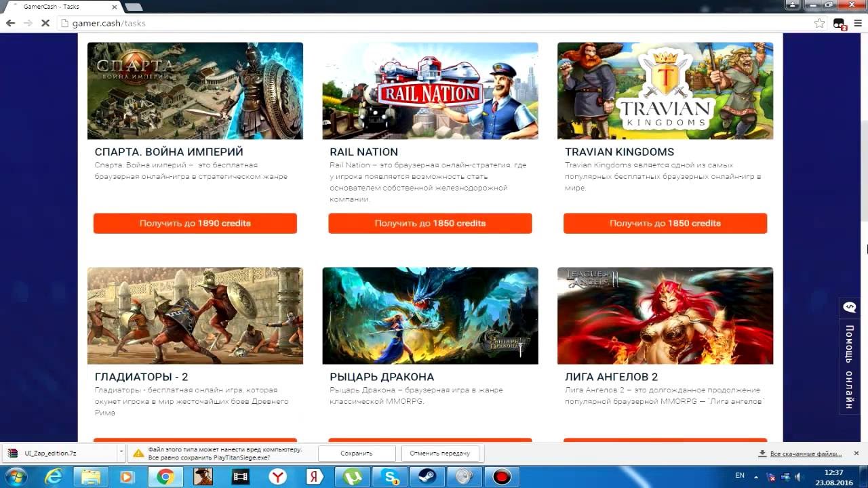Click the volume icon in the system tray
868x488 pixels.
pyautogui.click(x=799, y=477)
